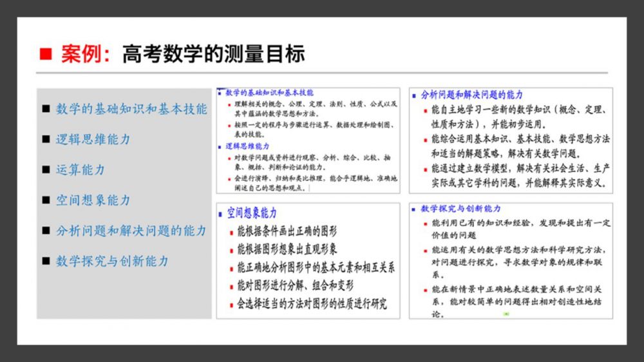Click the small green marker in bottom-right box
644x362 pixels.
(506, 314)
